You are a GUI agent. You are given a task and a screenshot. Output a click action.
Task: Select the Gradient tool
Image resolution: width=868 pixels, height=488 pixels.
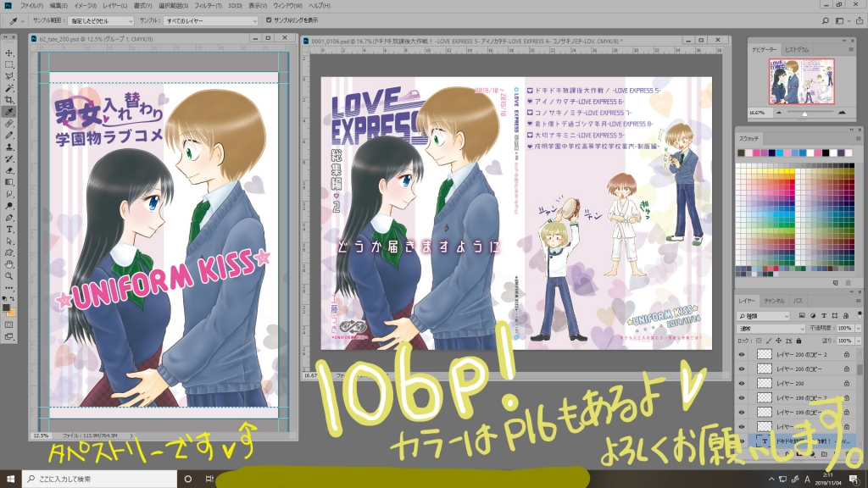[9, 182]
